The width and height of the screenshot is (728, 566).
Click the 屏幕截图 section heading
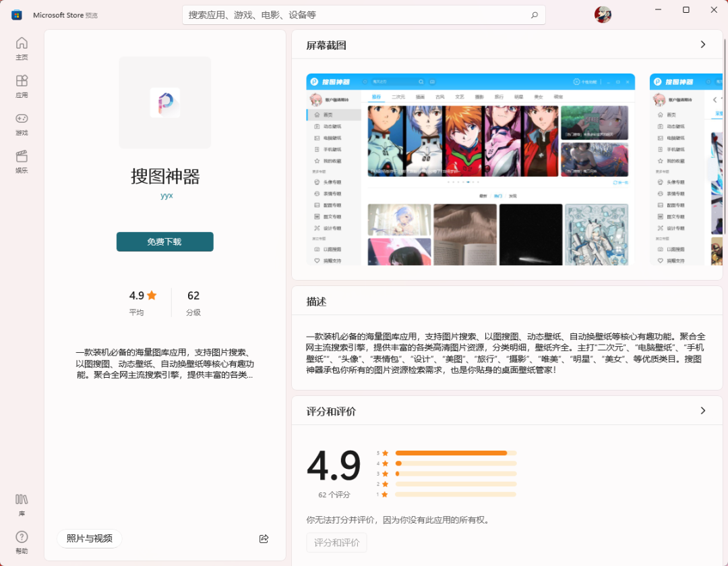(x=326, y=46)
